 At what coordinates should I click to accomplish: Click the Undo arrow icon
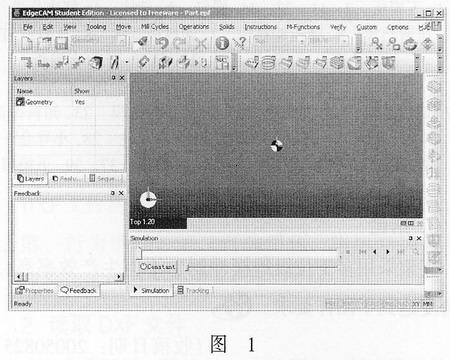click(x=162, y=43)
